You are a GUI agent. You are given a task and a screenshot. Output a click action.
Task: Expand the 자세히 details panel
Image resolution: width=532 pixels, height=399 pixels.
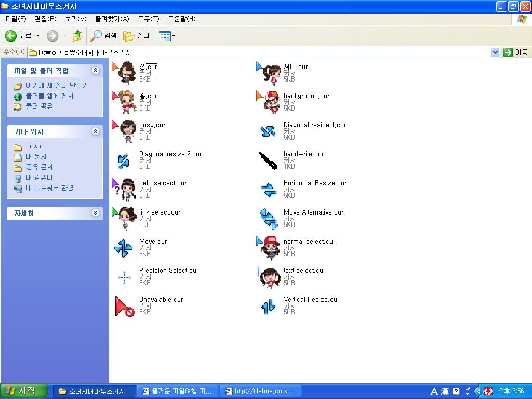pyautogui.click(x=95, y=213)
